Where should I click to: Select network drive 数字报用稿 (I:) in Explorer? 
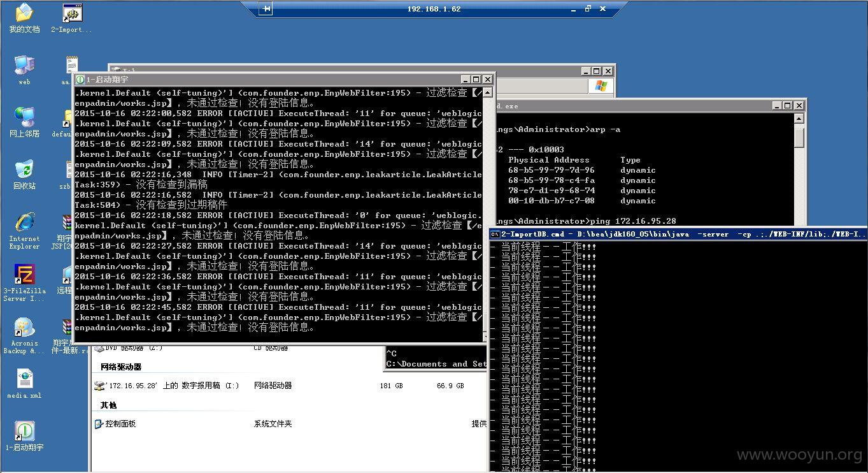(166, 386)
